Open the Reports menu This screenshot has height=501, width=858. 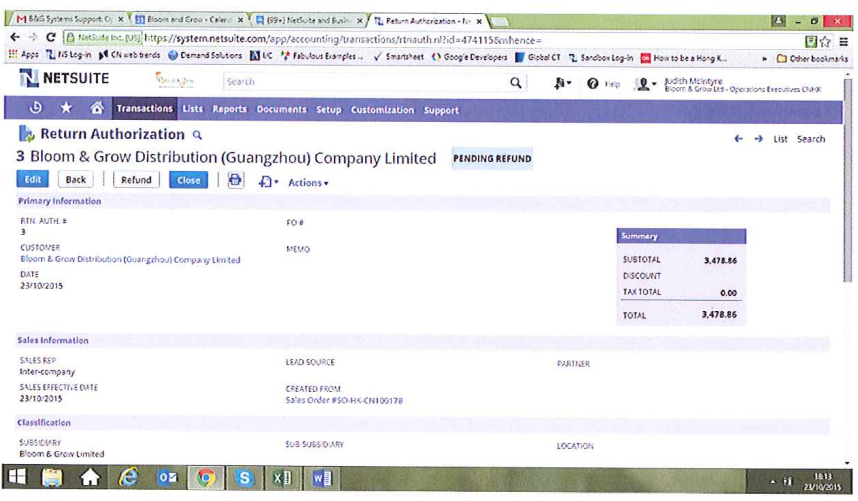(x=230, y=109)
